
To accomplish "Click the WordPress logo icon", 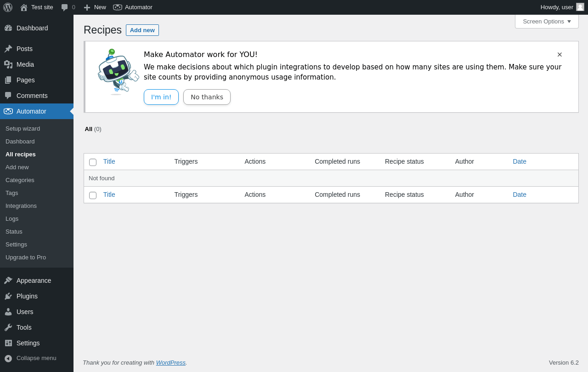I will click(x=8, y=7).
